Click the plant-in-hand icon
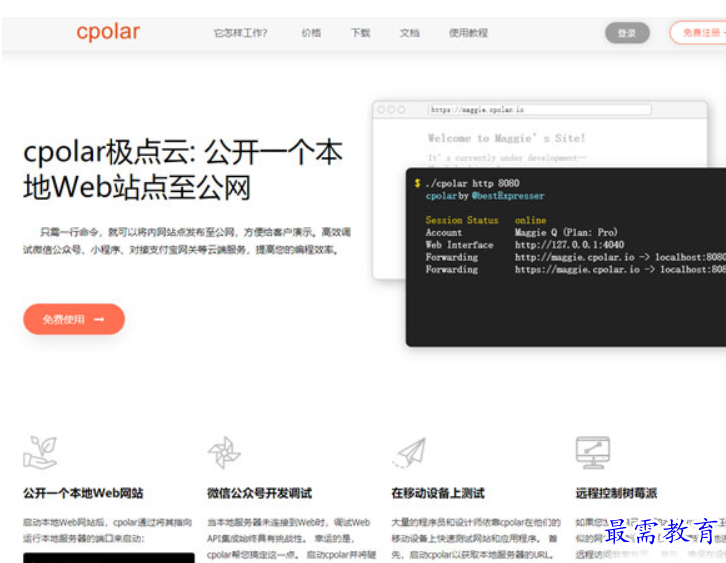This screenshot has width=726, height=563. [x=40, y=452]
